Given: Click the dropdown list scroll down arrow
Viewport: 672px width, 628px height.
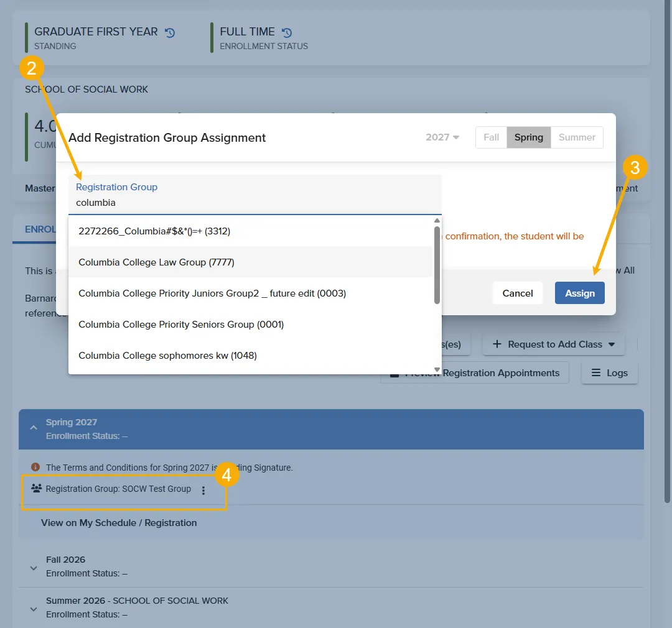Looking at the screenshot, I should [x=437, y=370].
